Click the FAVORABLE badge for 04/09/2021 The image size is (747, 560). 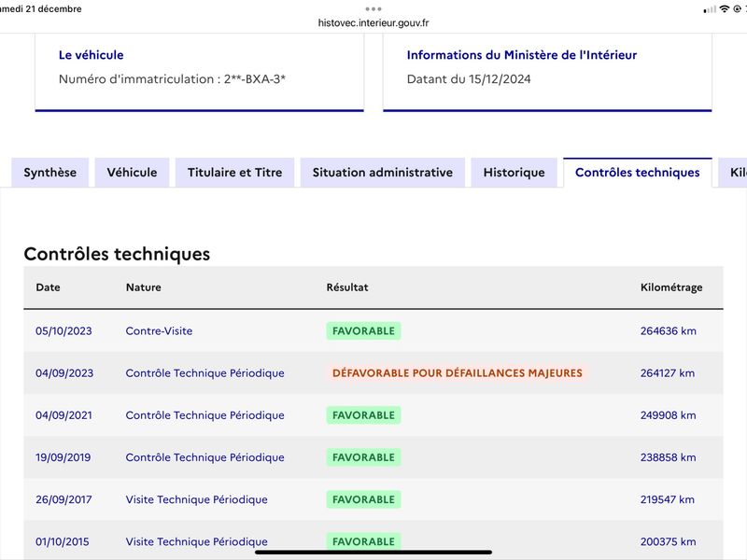point(363,415)
